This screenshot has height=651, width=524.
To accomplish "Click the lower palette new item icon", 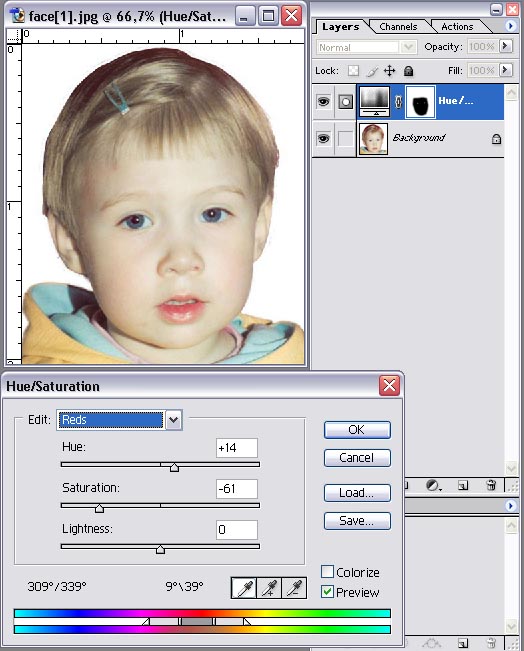I will pos(463,644).
